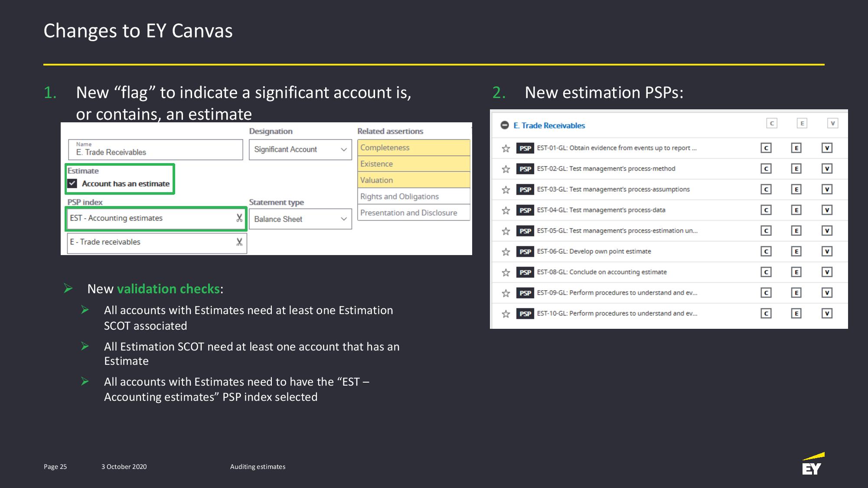The width and height of the screenshot is (868, 488).
Task: Star the EST-03-GL procedure row
Action: (506, 190)
